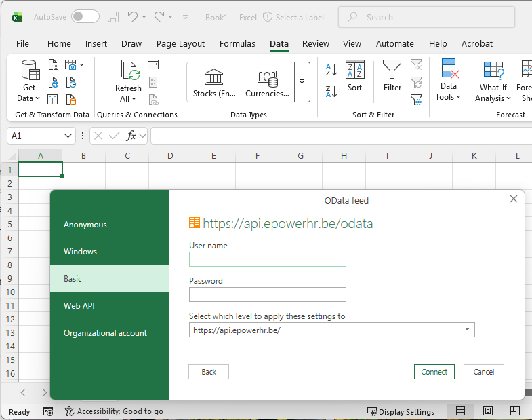Open the Undo history dropdown
Viewport: 532px width, 420px height.
click(x=144, y=16)
